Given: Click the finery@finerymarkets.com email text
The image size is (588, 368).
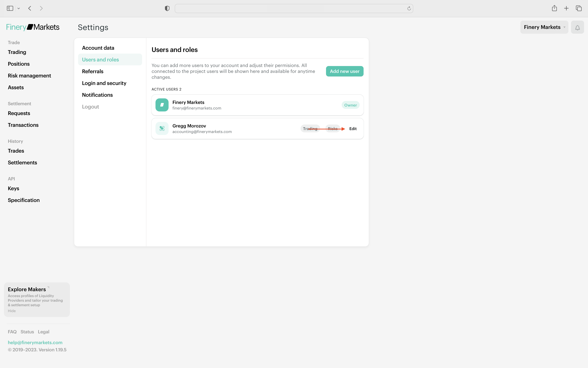Looking at the screenshot, I should 197,108.
